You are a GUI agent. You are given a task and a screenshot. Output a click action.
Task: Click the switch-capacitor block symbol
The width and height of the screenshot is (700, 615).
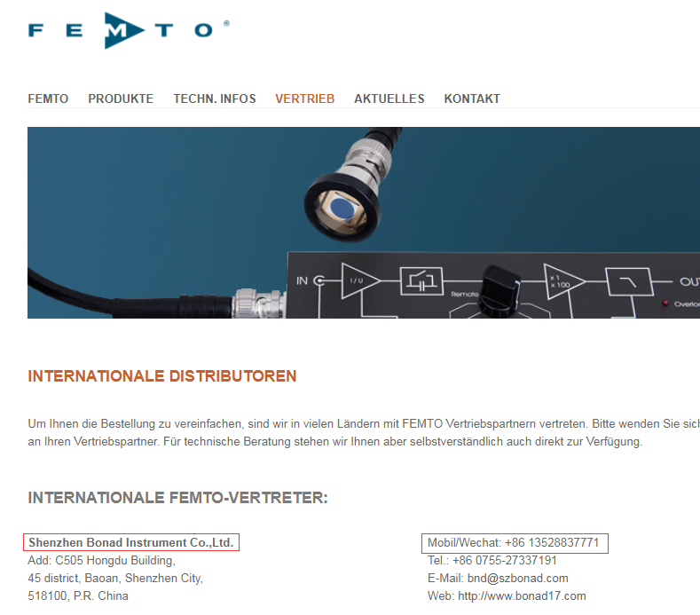click(x=421, y=281)
